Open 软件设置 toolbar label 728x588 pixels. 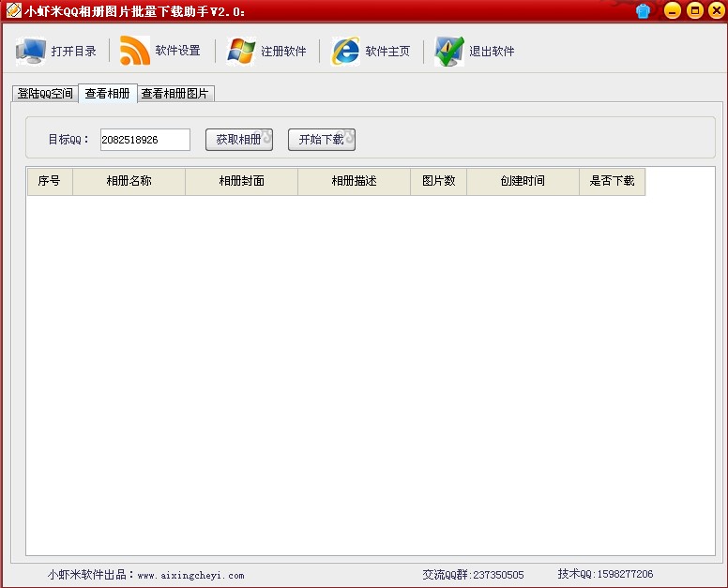[x=178, y=51]
